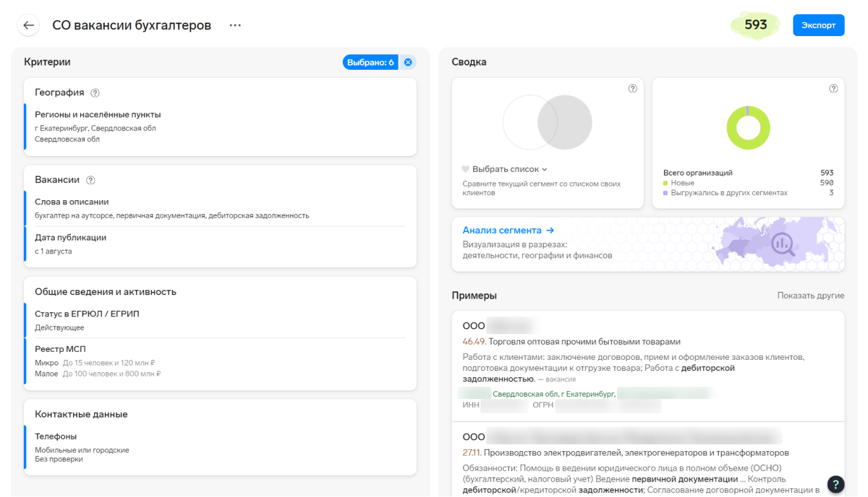This screenshot has width=868, height=497.
Task: Click the Действующее status value
Action: [x=59, y=327]
